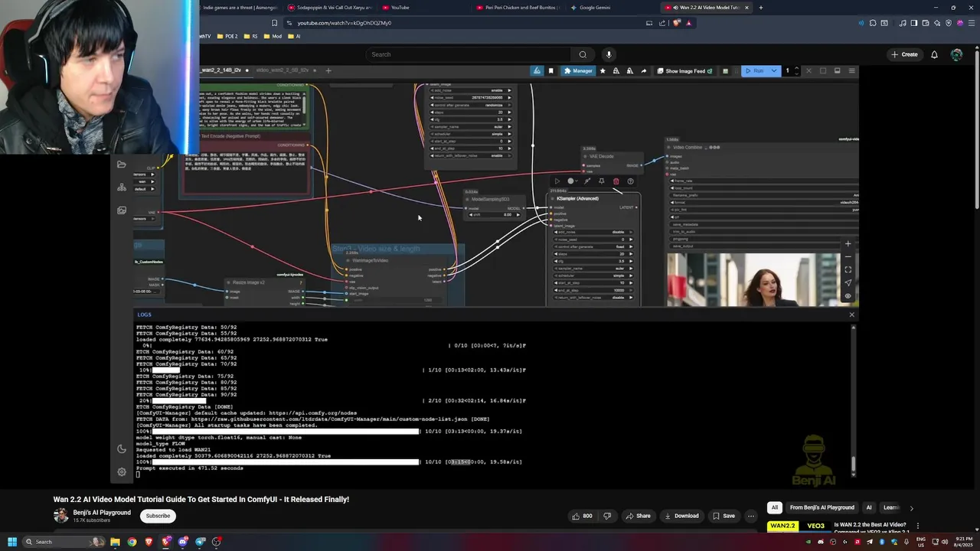Toggle link visibility using the eye icon

(848, 295)
